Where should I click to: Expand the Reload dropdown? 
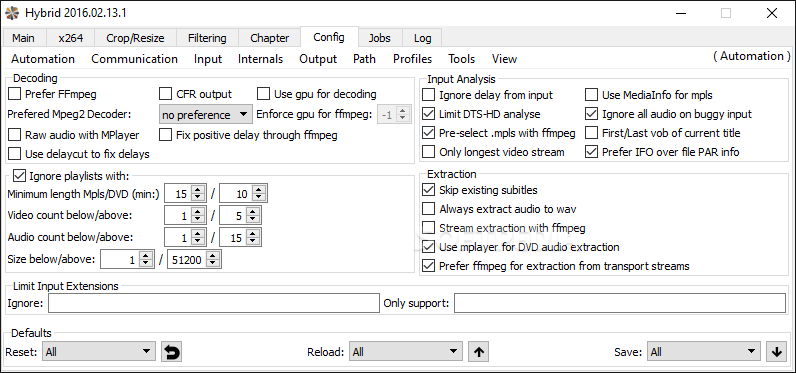click(x=406, y=352)
